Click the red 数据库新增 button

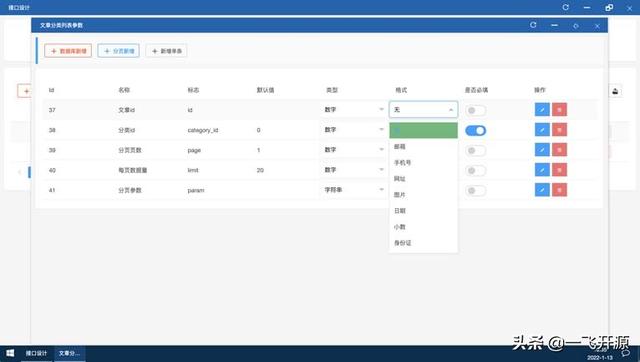coord(68,51)
